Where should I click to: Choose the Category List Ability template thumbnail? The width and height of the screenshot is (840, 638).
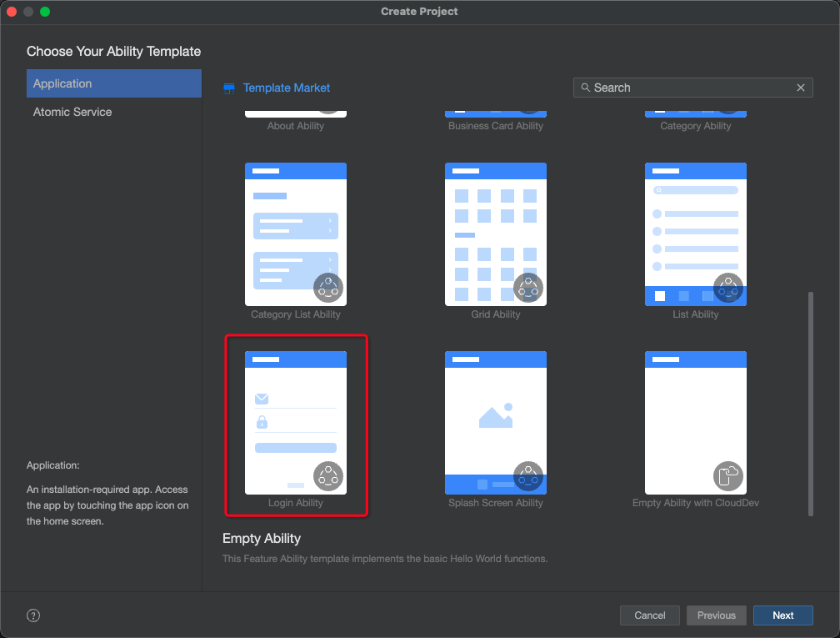tap(296, 234)
